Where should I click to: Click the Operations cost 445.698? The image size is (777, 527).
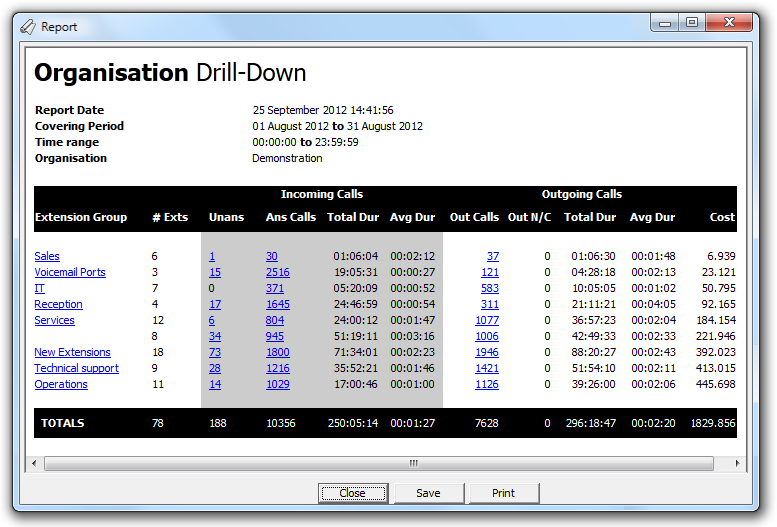pos(716,384)
